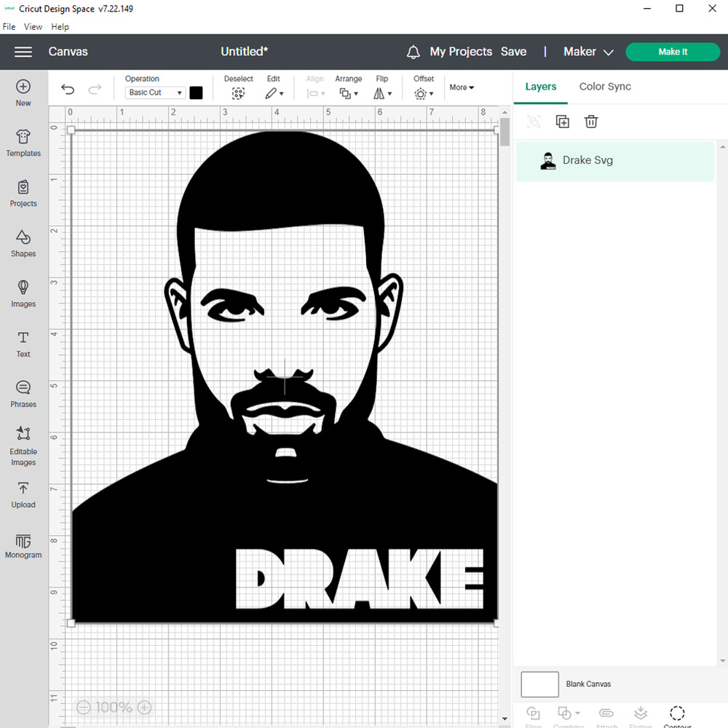Click the Undo arrow icon
728x728 pixels.
click(x=68, y=90)
